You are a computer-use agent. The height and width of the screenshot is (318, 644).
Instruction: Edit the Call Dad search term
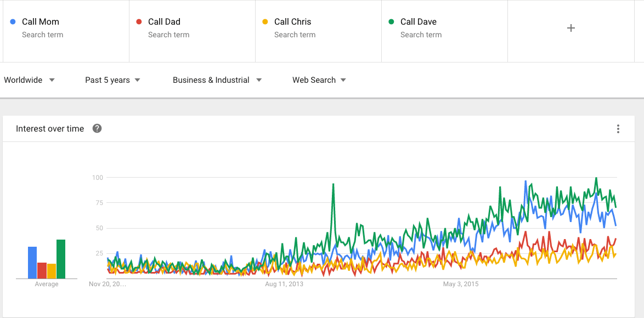(164, 22)
